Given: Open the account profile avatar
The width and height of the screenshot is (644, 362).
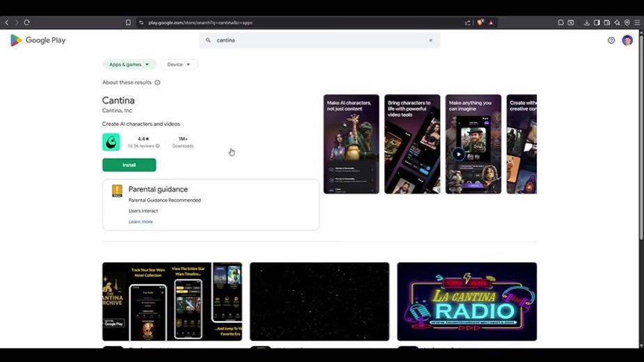Looking at the screenshot, I should click(627, 40).
